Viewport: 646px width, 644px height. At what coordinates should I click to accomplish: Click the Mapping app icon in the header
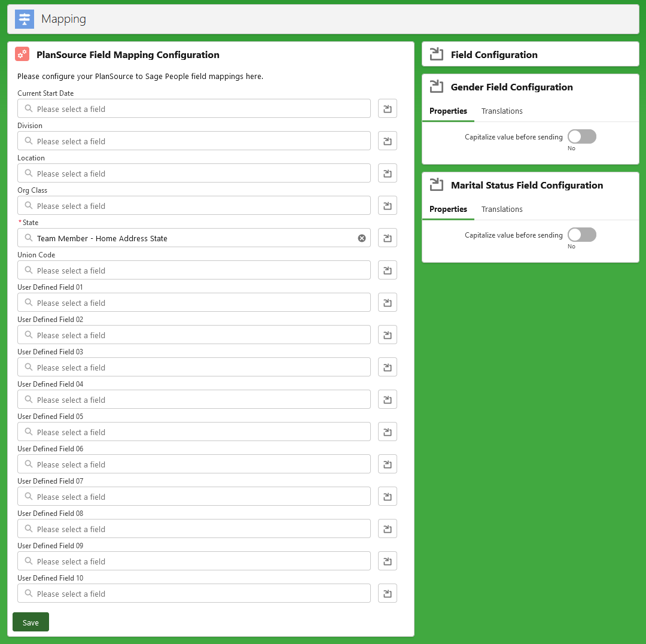click(x=25, y=19)
